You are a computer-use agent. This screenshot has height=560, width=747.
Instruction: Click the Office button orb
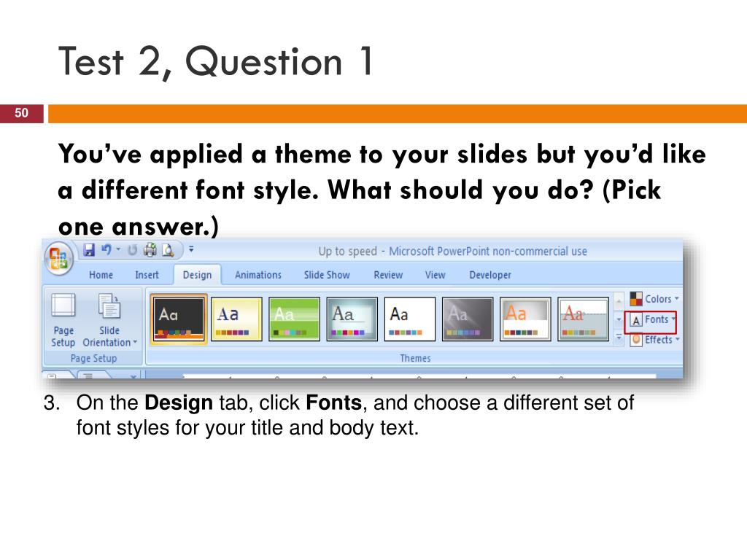tap(58, 259)
